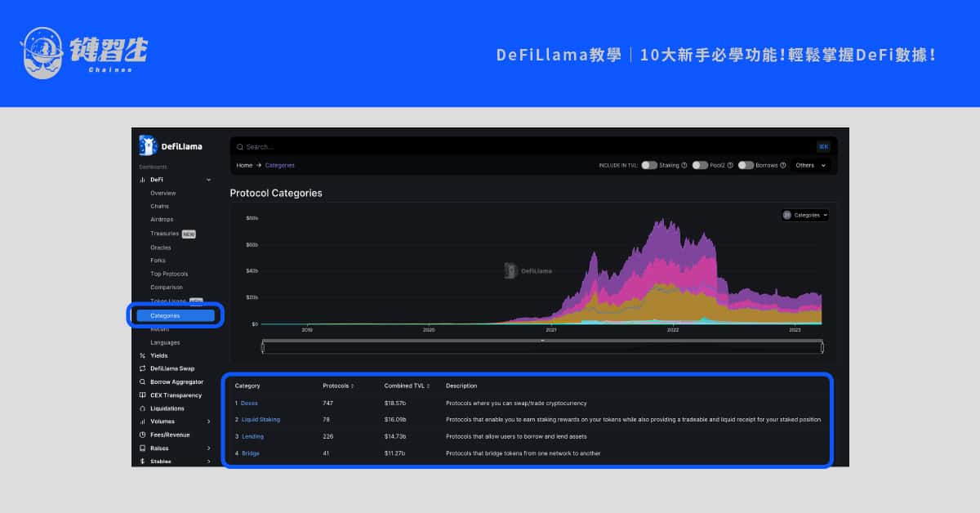This screenshot has height=513, width=980.
Task: Collapse the DeFi section chevron
Action: tap(209, 179)
